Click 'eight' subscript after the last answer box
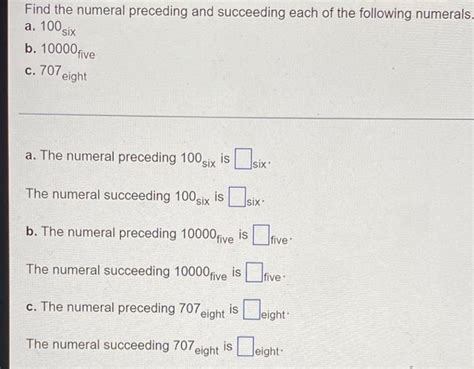The image size is (474, 369). click(267, 351)
